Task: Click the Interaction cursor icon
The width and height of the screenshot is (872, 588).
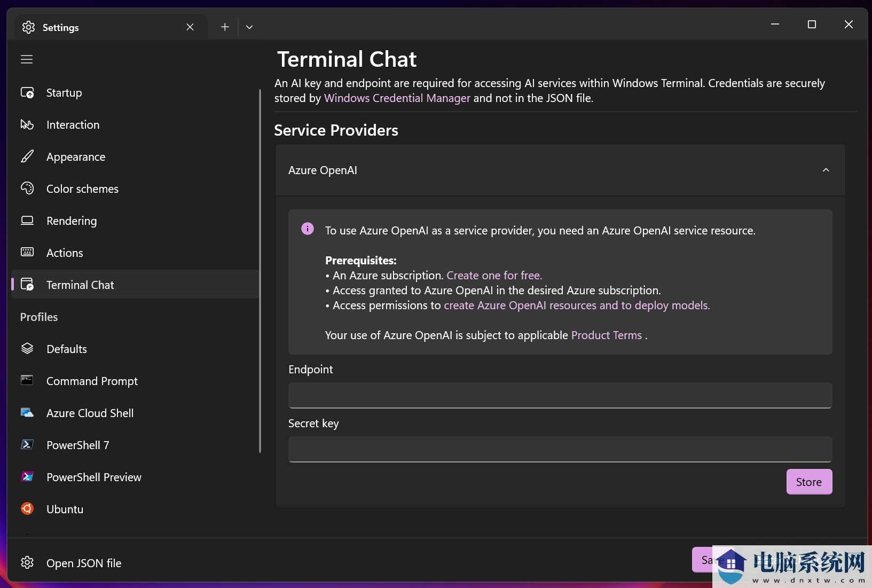Action: 27,125
